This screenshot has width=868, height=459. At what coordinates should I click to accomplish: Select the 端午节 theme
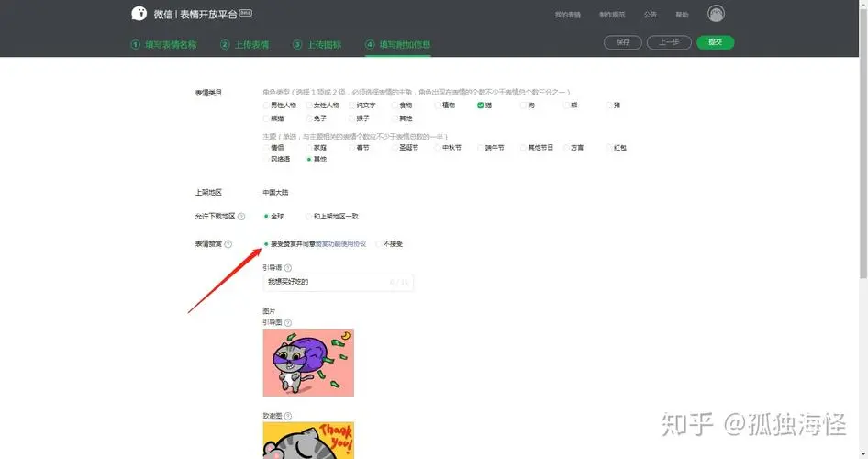481,148
